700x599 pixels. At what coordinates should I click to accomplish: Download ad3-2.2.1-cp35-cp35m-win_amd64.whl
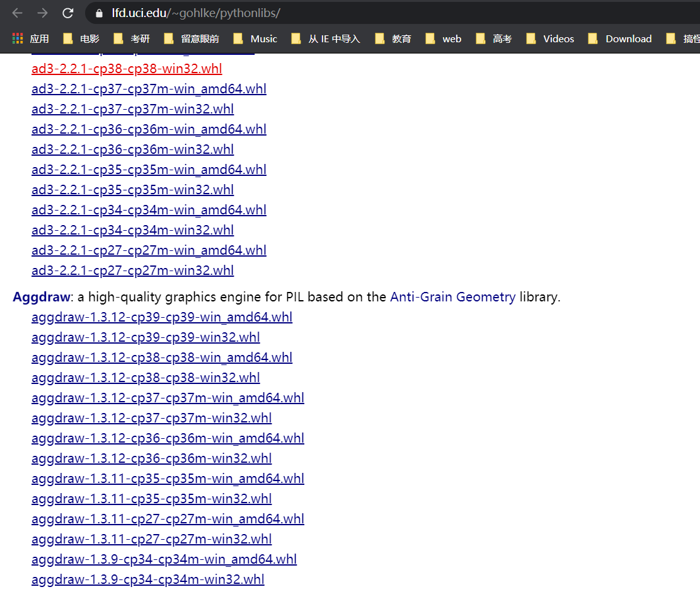pyautogui.click(x=149, y=170)
